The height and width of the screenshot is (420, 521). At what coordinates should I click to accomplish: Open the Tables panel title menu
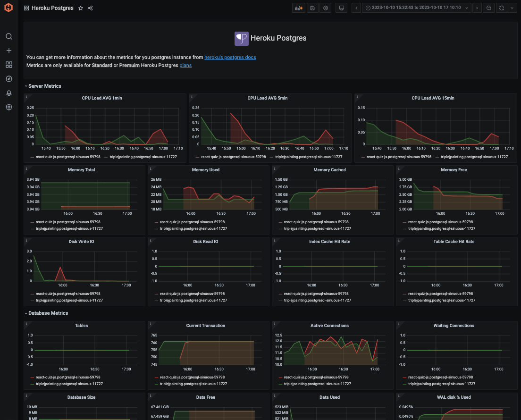tap(81, 326)
